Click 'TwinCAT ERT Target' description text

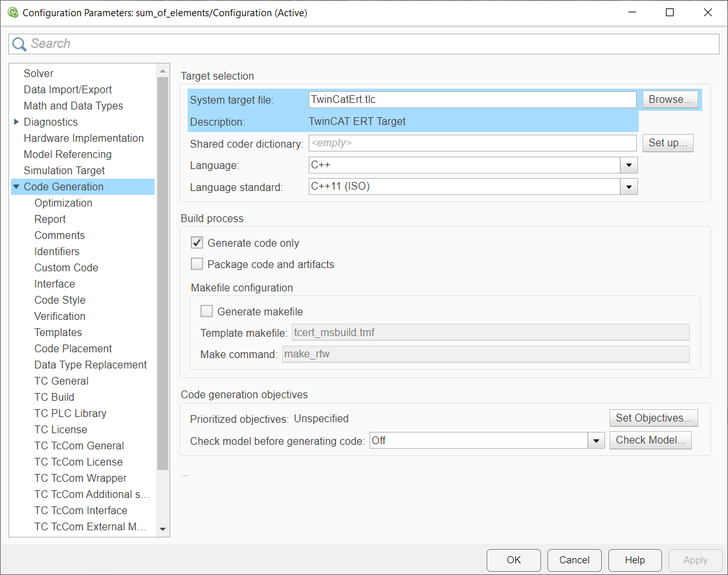(357, 121)
